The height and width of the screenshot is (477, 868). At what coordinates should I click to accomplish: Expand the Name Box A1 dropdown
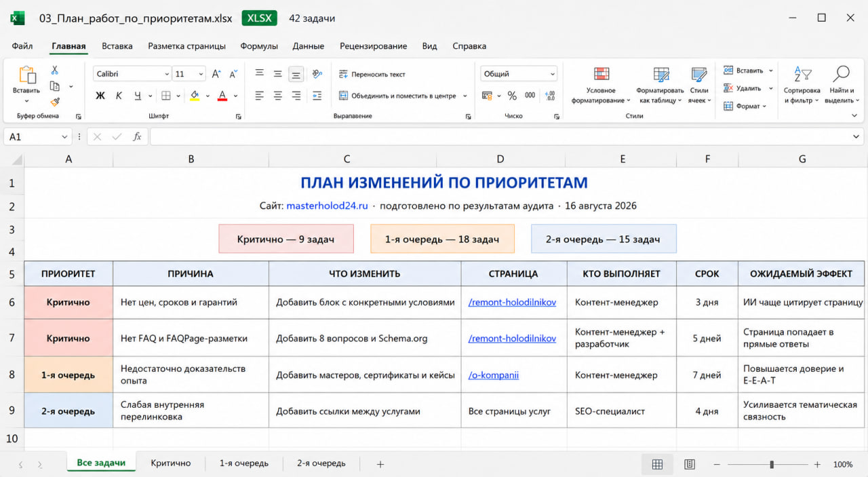pyautogui.click(x=65, y=136)
